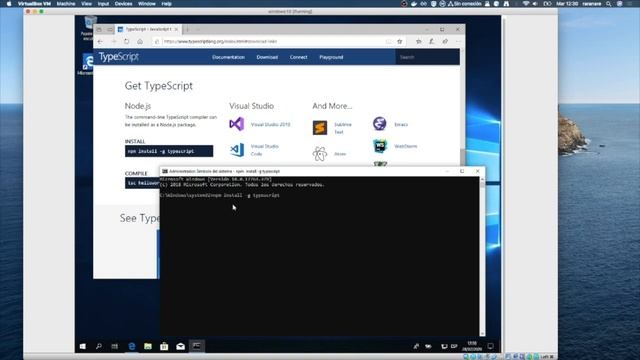Screen dimensions: 640x360
Task: Close the TypeScript browser tab
Action: (x=176, y=29)
